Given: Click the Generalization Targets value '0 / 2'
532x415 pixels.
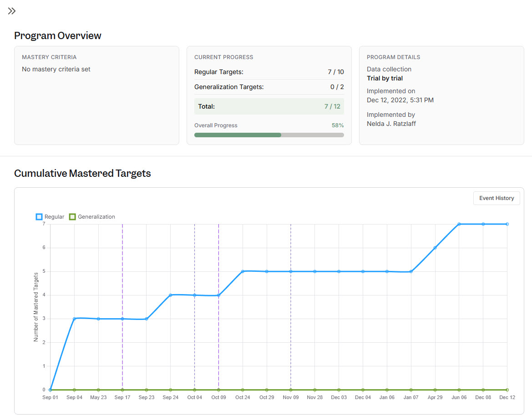Looking at the screenshot, I should point(337,87).
